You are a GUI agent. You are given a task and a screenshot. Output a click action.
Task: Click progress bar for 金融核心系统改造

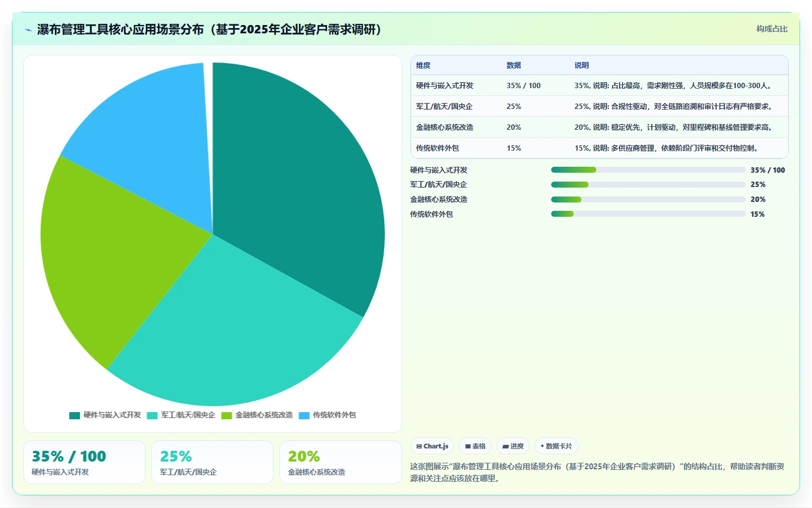point(648,200)
